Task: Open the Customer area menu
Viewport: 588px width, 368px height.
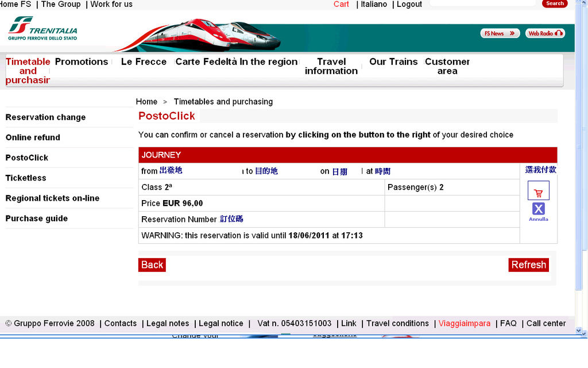Action: (447, 66)
